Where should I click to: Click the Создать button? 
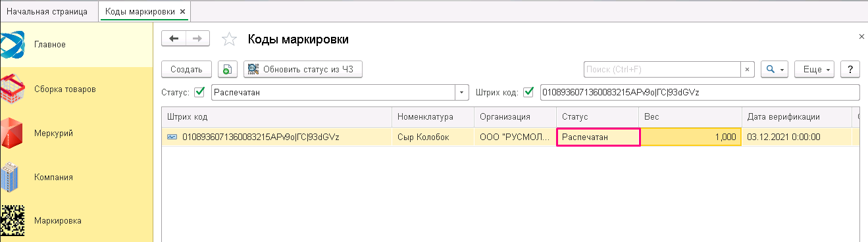pos(186,69)
